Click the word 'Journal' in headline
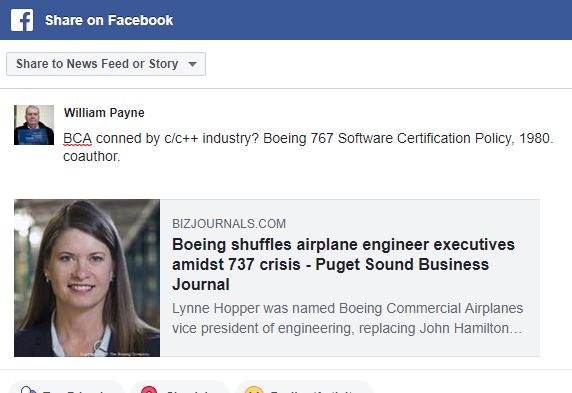The height and width of the screenshot is (393, 572). (201, 285)
